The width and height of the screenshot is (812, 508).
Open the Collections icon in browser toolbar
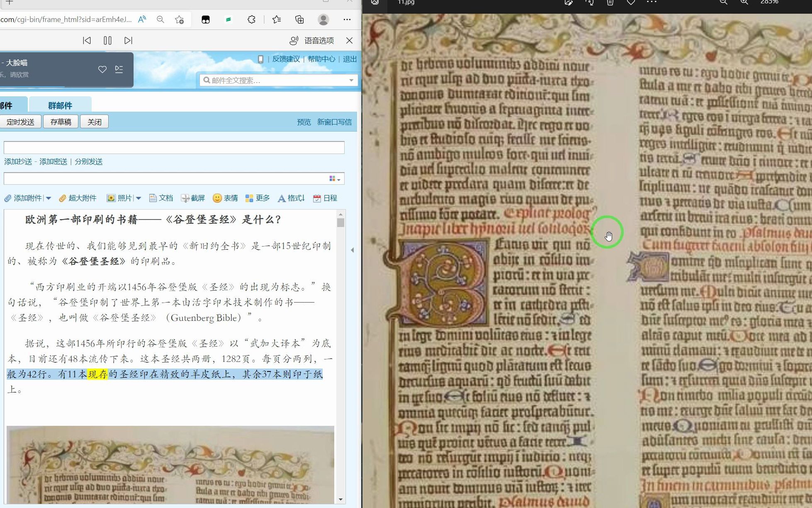pos(299,20)
